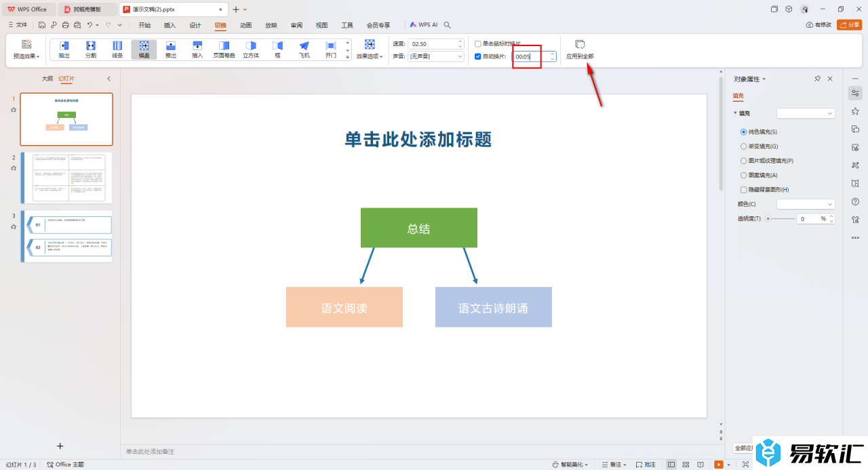Open the 声音 sound dropdown

point(435,56)
